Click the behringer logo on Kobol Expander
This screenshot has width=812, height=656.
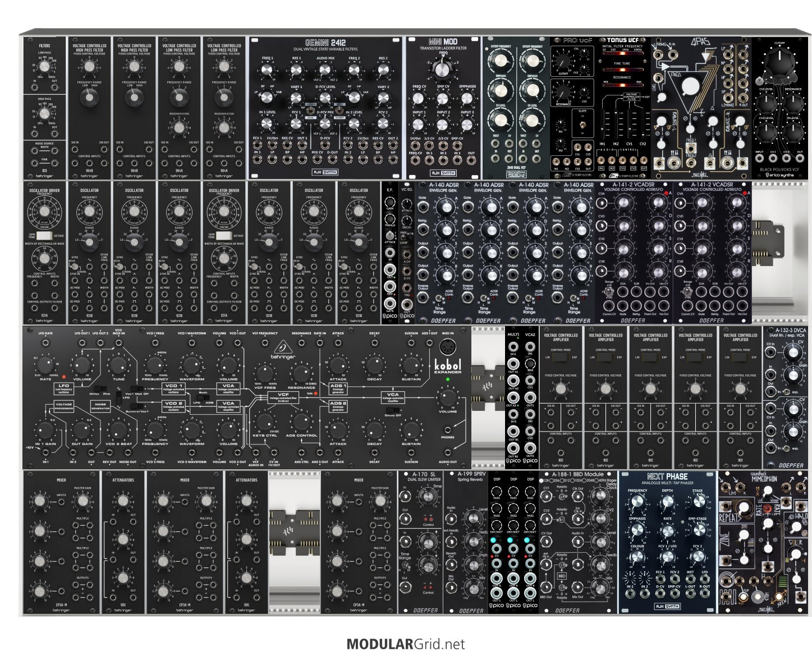283,350
